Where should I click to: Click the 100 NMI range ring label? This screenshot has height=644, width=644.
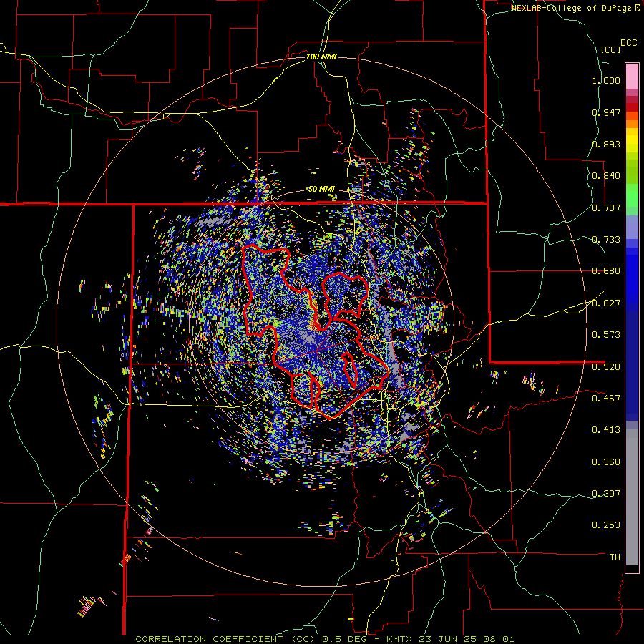pyautogui.click(x=321, y=57)
